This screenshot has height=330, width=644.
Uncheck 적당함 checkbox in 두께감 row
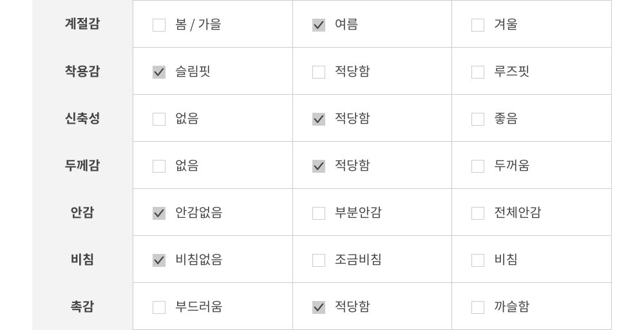pyautogui.click(x=319, y=166)
